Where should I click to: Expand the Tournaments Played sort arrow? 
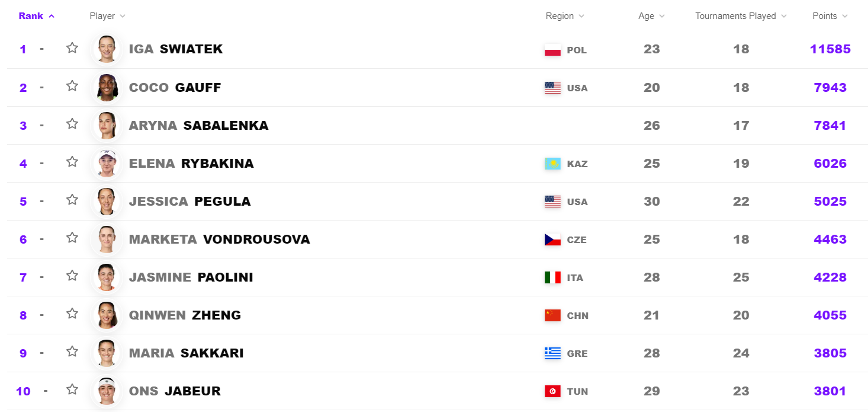[x=783, y=16]
